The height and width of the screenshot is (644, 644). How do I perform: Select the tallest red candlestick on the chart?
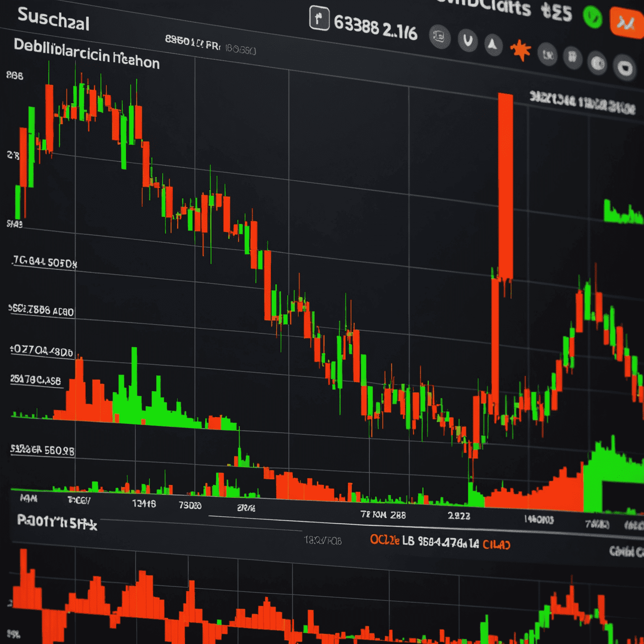(505, 187)
